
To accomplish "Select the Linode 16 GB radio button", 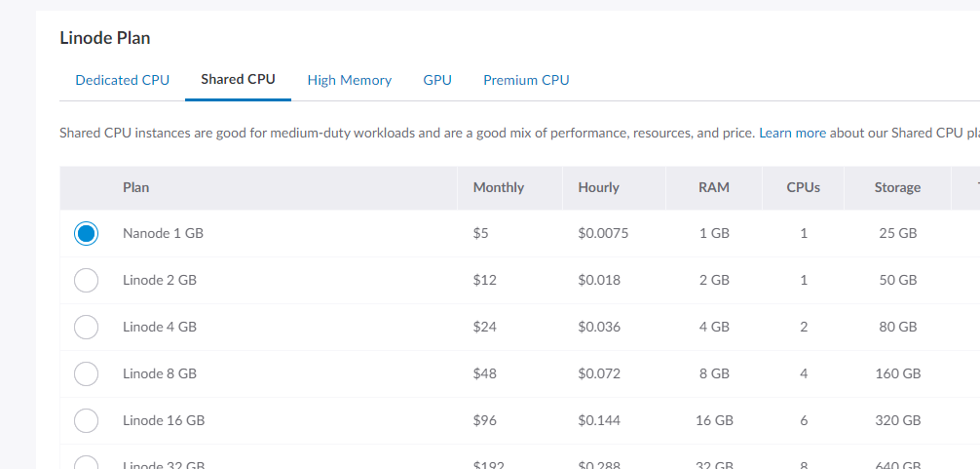I will pos(86,420).
